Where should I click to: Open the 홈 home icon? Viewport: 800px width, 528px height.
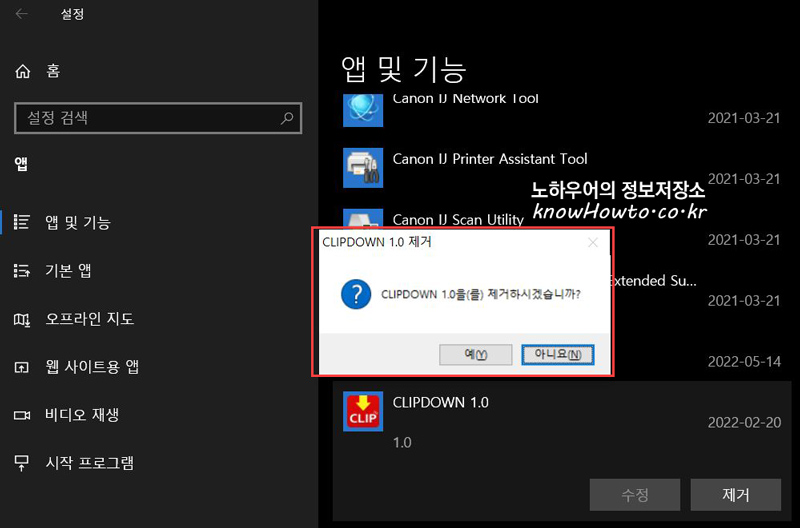[x=22, y=71]
